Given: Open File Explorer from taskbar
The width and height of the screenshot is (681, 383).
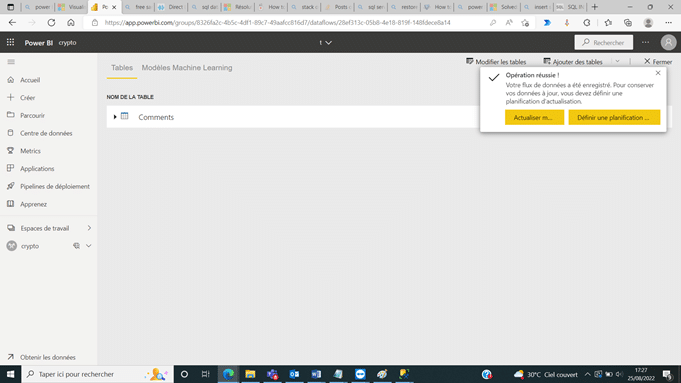Looking at the screenshot, I should point(250,374).
